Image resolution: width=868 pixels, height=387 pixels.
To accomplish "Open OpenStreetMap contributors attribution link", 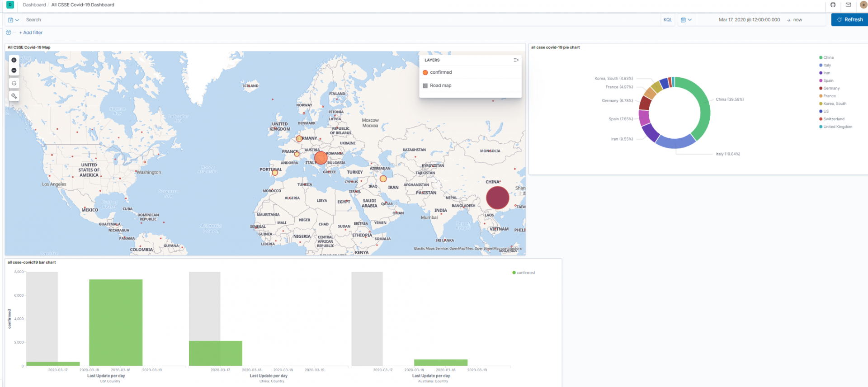I will 498,248.
